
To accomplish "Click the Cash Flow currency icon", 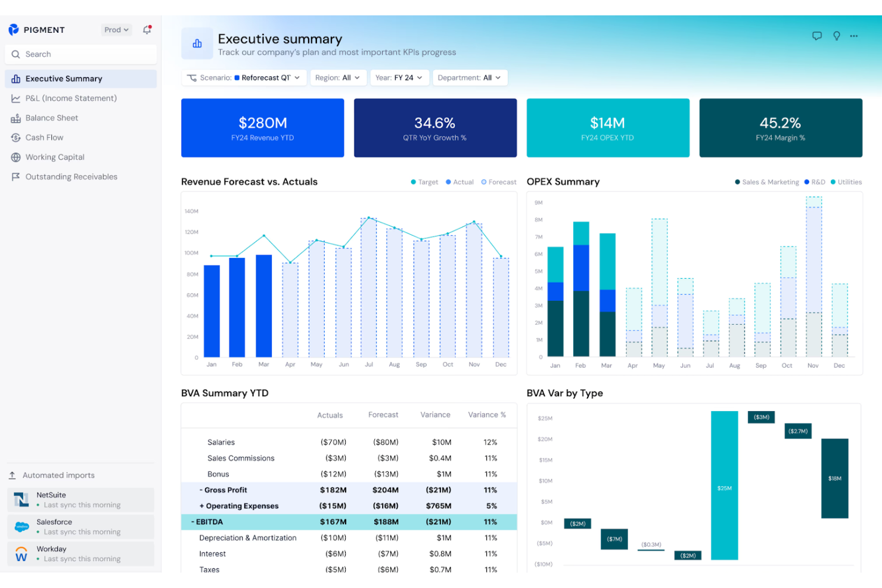I will [x=16, y=137].
